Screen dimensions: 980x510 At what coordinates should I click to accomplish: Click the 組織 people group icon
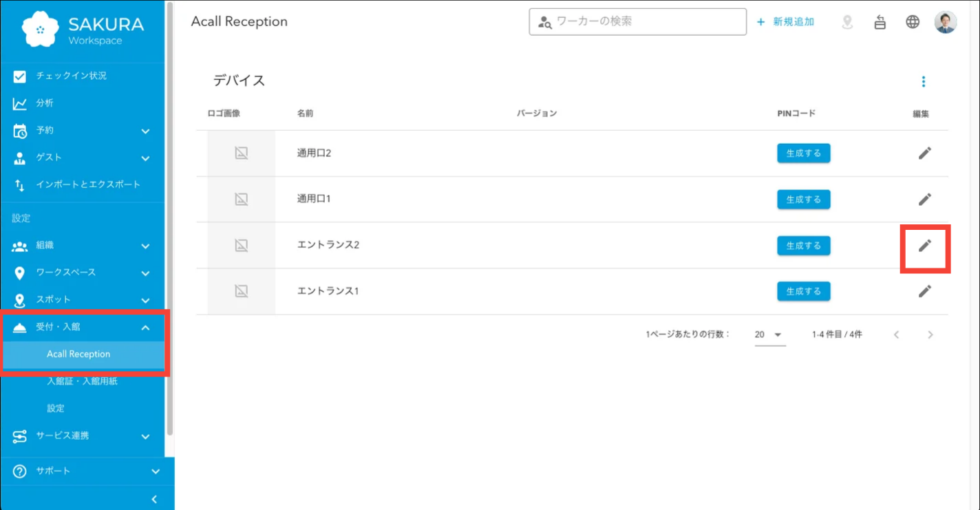20,246
